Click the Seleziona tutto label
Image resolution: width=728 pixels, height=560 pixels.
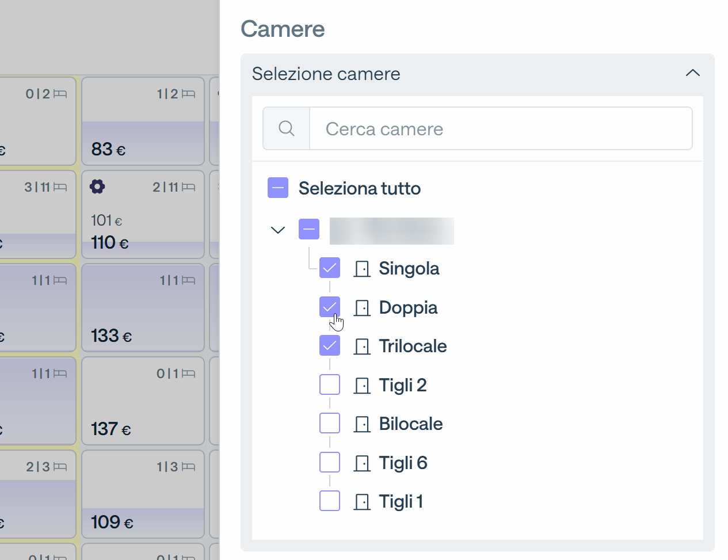click(360, 188)
